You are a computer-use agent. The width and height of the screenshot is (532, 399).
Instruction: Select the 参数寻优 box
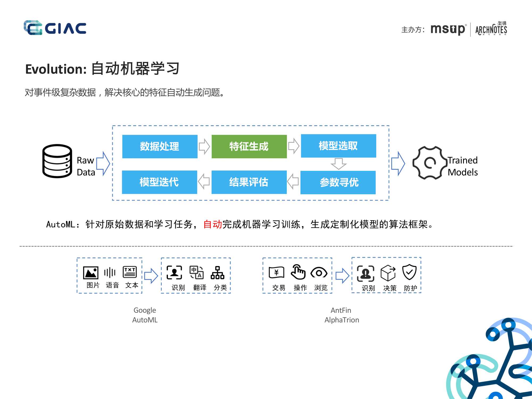pyautogui.click(x=338, y=182)
